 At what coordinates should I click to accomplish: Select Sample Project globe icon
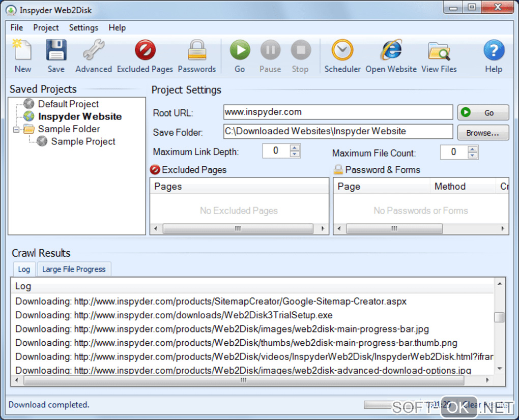click(x=42, y=141)
